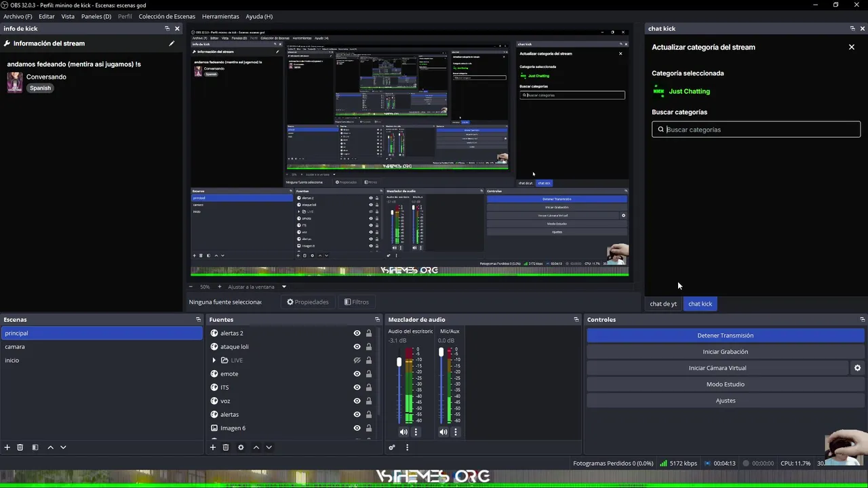Screen dimensions: 868x488
Task: Toggle visibility of voz source
Action: point(357,401)
